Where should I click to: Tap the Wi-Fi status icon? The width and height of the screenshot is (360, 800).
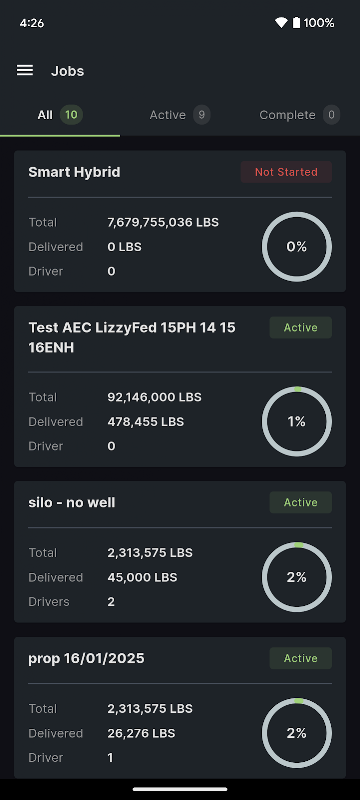(x=281, y=22)
